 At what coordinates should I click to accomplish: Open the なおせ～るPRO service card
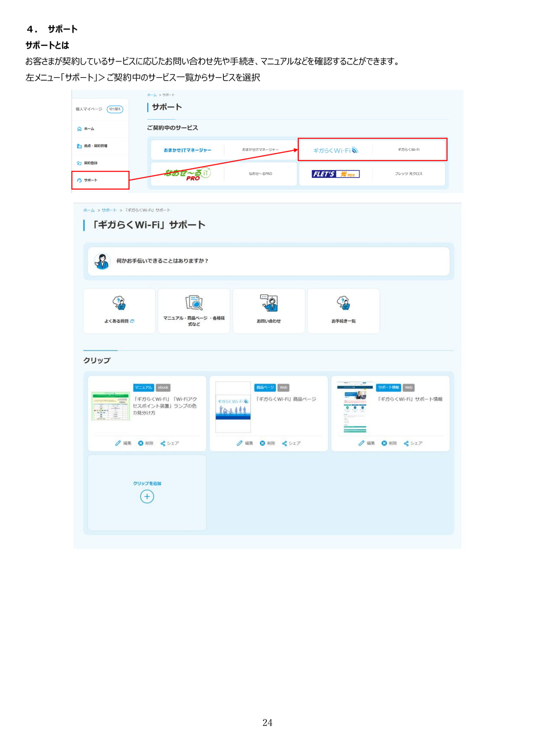coord(224,174)
